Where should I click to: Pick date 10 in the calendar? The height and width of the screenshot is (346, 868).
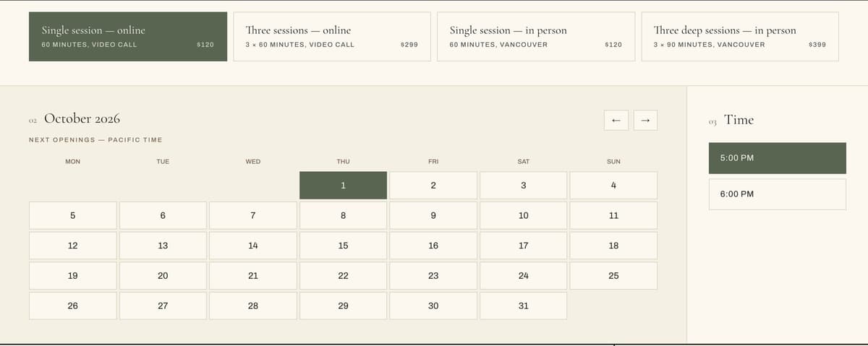click(524, 215)
